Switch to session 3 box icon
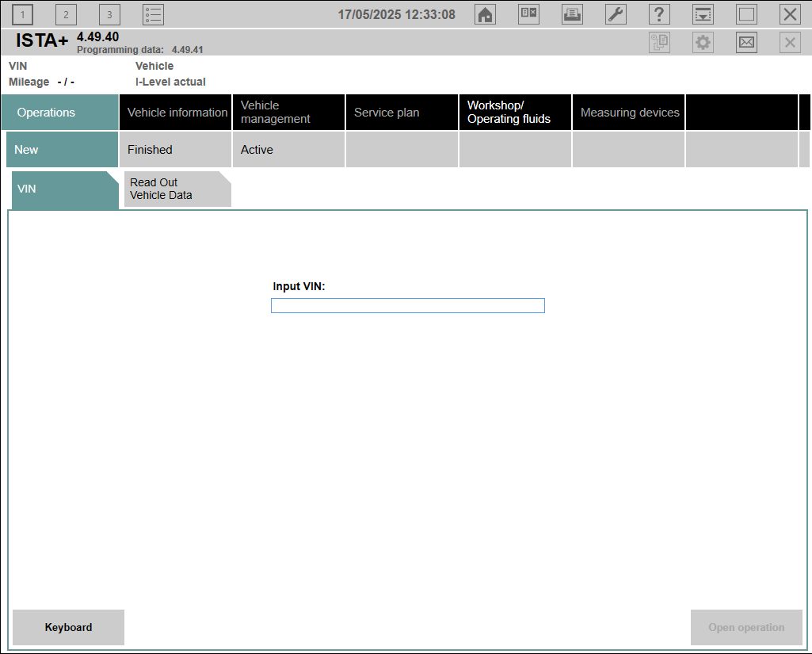The width and height of the screenshot is (812, 654). tap(109, 14)
